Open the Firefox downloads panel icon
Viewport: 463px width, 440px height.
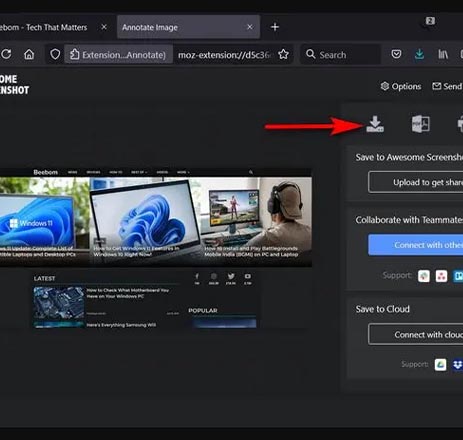click(419, 54)
